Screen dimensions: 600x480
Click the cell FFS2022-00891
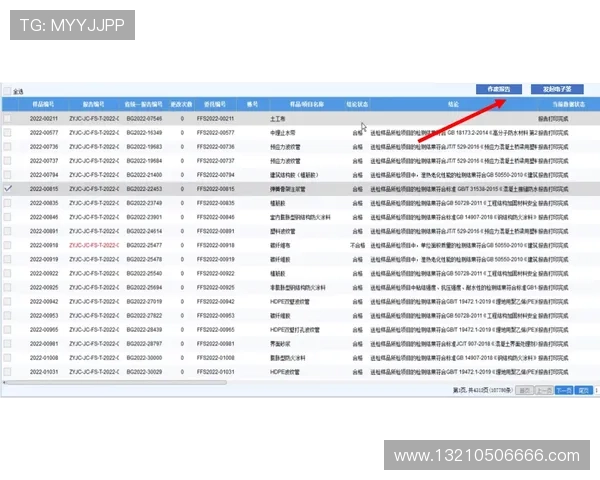[215, 231]
